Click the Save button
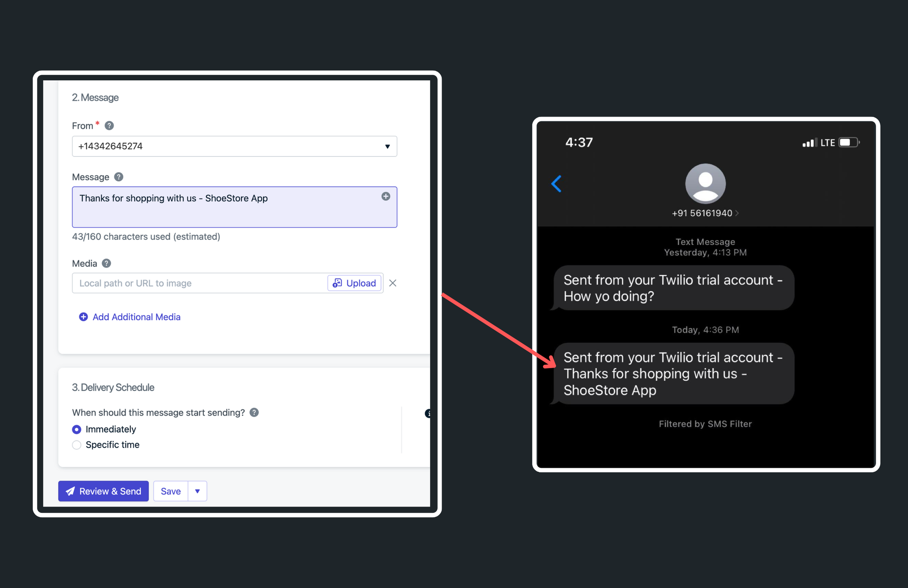908x588 pixels. (x=171, y=491)
